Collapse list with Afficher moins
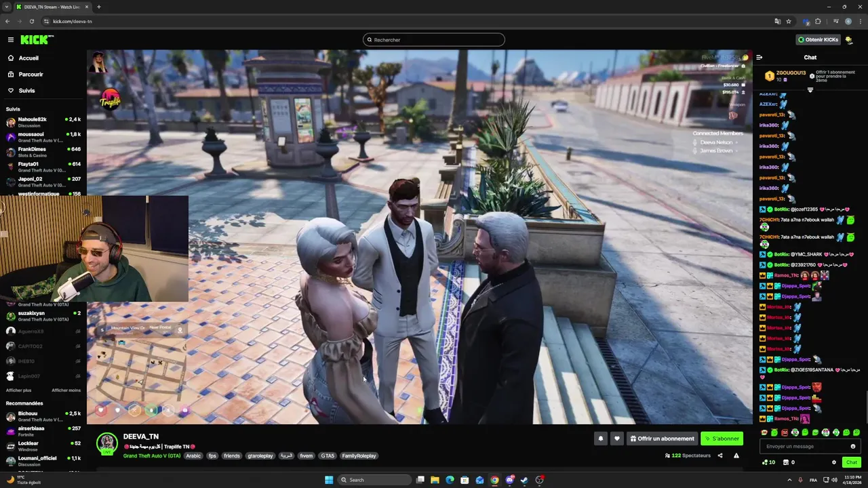Viewport: 868px width, 488px height. tap(66, 390)
